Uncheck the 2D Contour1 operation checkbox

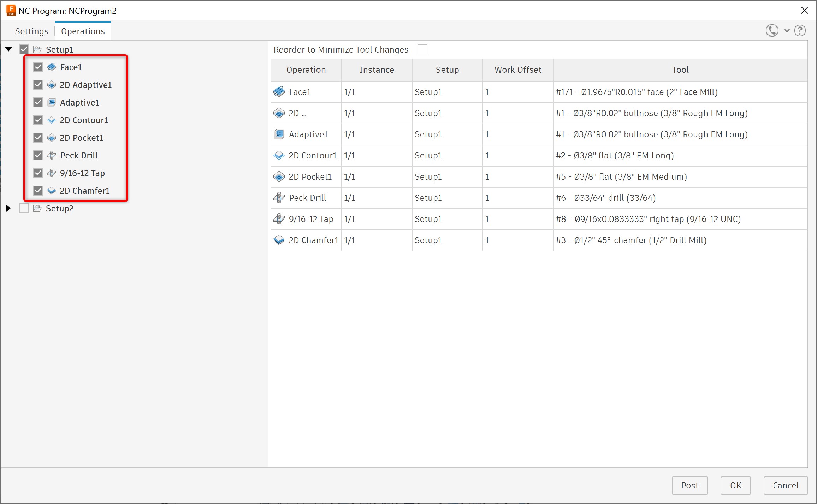[x=38, y=120]
